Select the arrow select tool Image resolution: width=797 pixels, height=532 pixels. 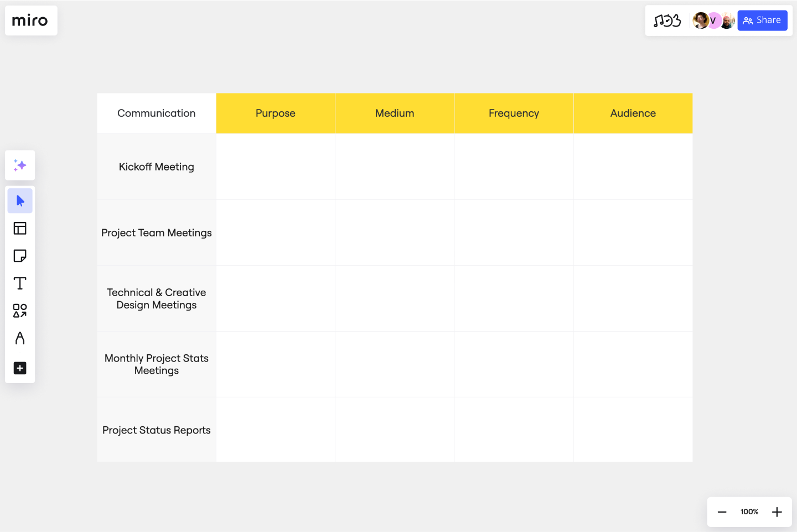coord(20,200)
